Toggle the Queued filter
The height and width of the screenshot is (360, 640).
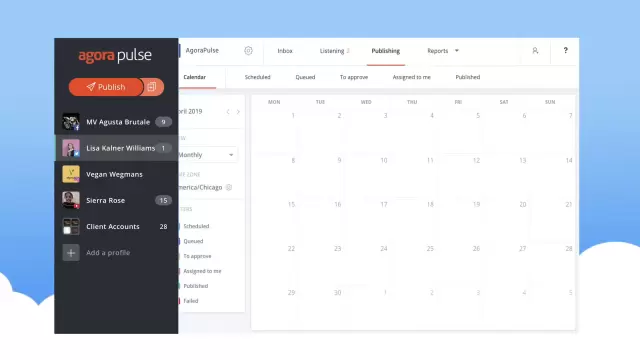tap(193, 241)
